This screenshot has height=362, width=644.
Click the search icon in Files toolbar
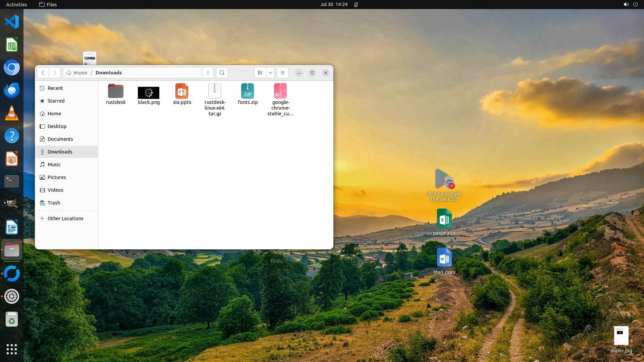[x=222, y=73]
